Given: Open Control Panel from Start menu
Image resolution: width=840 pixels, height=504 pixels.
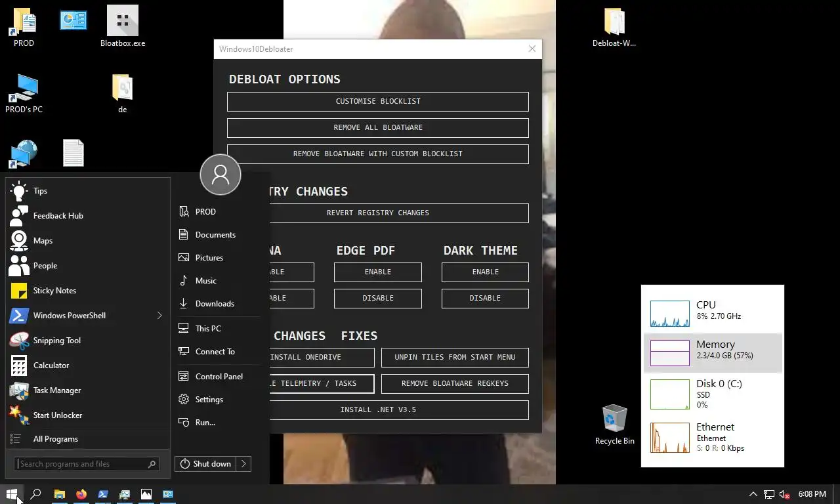Looking at the screenshot, I should (x=218, y=377).
